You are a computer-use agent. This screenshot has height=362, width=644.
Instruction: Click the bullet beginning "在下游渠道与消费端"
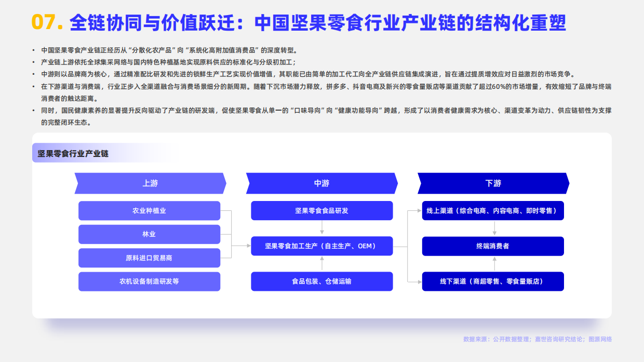pyautogui.click(x=326, y=92)
